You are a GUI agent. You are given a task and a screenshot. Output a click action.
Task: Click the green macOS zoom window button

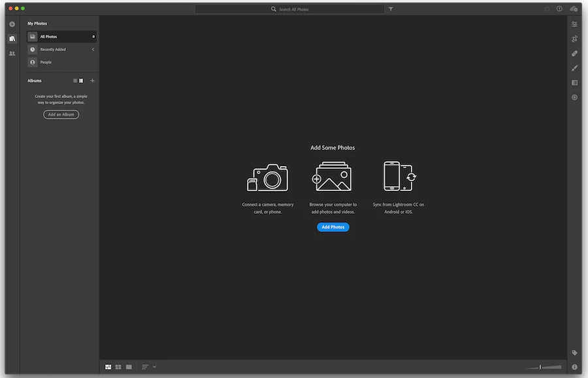(x=23, y=9)
